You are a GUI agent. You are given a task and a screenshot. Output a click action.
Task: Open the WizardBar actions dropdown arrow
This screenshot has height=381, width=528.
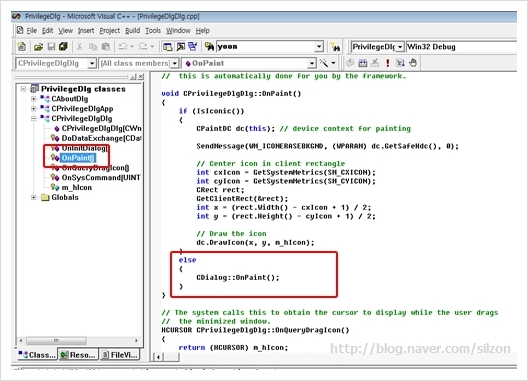pyautogui.click(x=333, y=63)
